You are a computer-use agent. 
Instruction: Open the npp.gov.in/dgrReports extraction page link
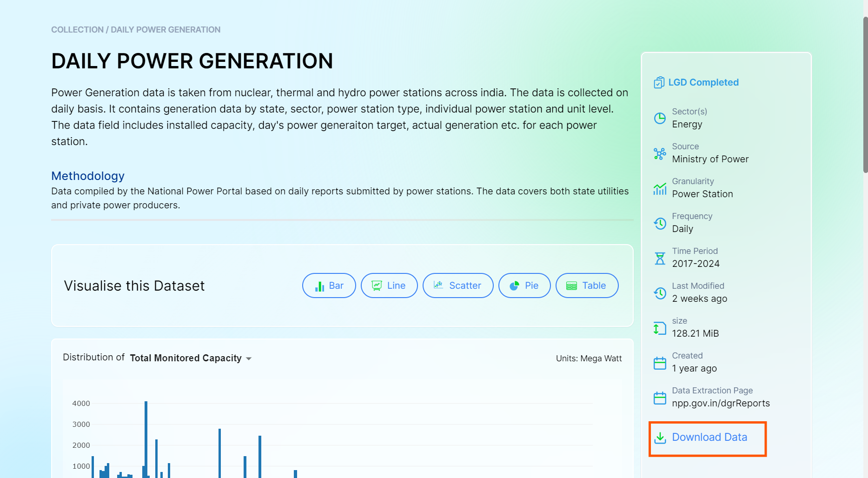721,403
